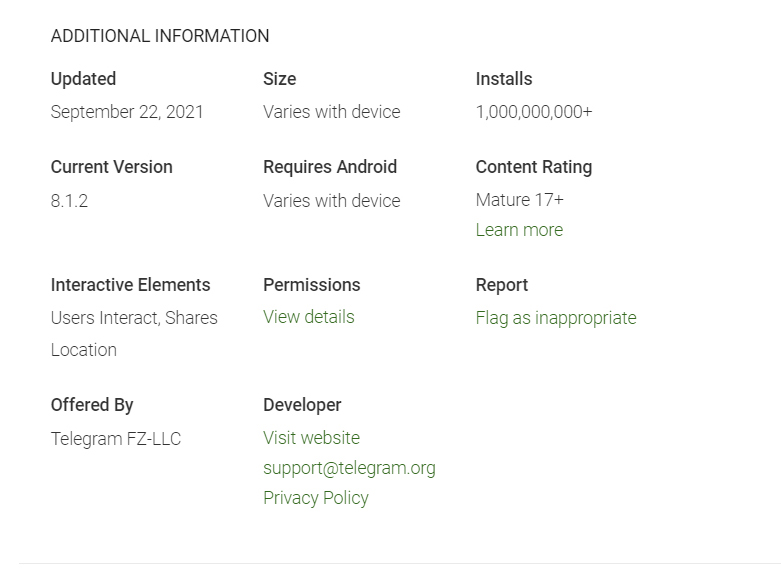Open the Privacy Policy link
This screenshot has width=781, height=586.
pos(315,498)
